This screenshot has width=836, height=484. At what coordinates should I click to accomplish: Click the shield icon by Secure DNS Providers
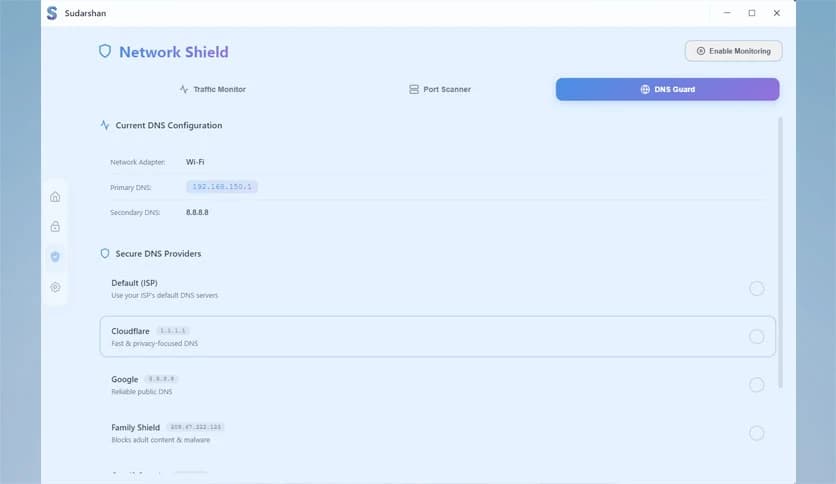click(104, 253)
